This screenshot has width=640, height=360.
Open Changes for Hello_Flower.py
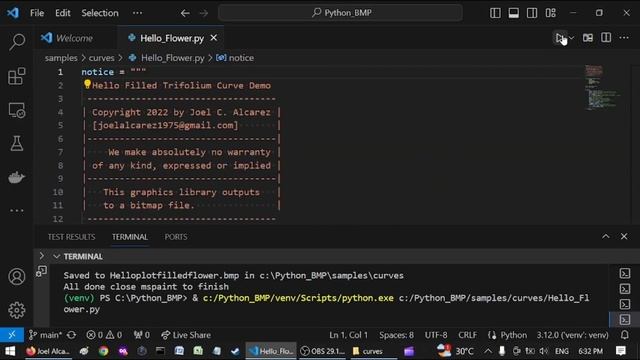point(588,38)
